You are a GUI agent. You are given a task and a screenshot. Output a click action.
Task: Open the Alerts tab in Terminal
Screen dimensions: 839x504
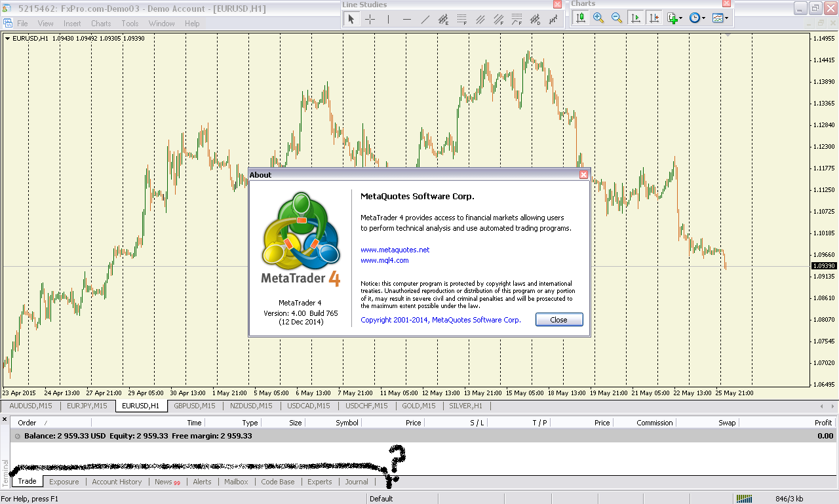pyautogui.click(x=202, y=482)
